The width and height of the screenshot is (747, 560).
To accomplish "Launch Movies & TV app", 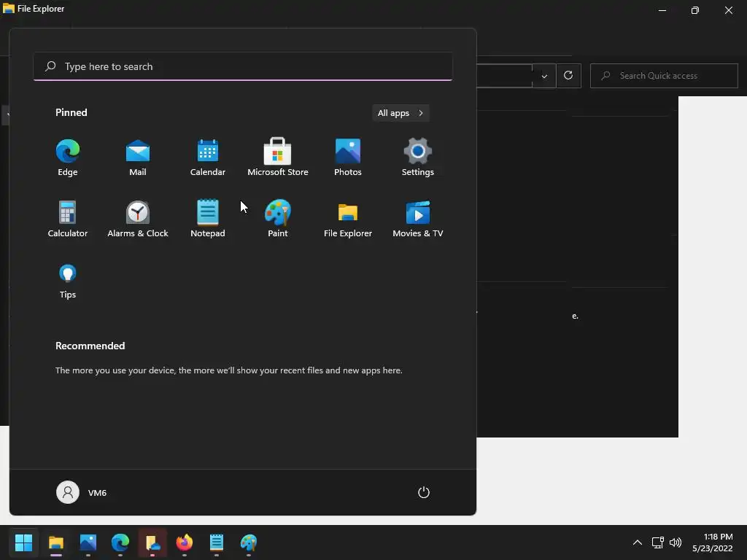I will click(418, 219).
